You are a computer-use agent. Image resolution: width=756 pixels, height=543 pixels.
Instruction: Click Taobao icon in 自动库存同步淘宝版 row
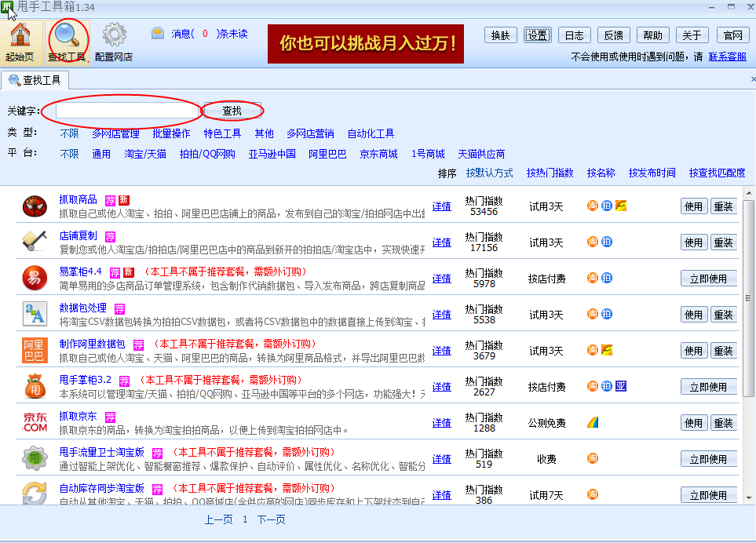point(592,494)
